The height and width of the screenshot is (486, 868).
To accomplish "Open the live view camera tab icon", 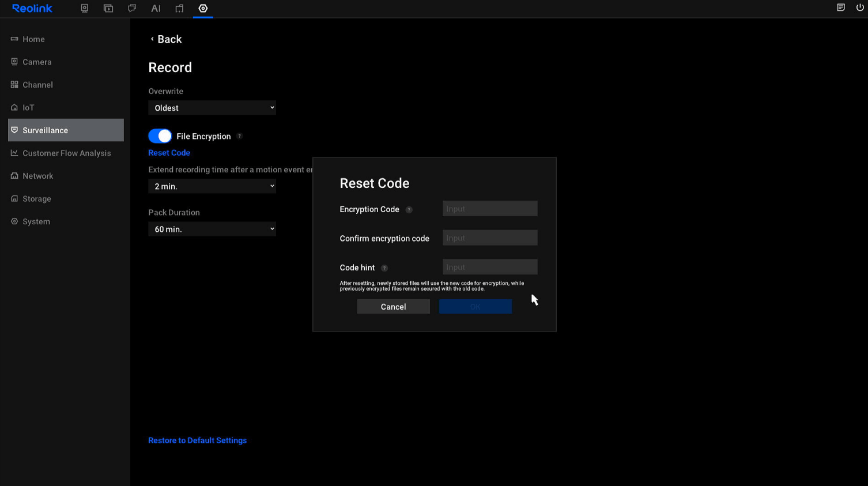I will tap(85, 8).
